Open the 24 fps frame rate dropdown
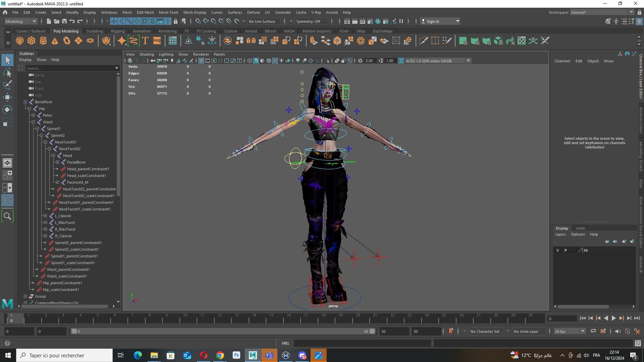The width and height of the screenshot is (644, 362). tap(570, 331)
